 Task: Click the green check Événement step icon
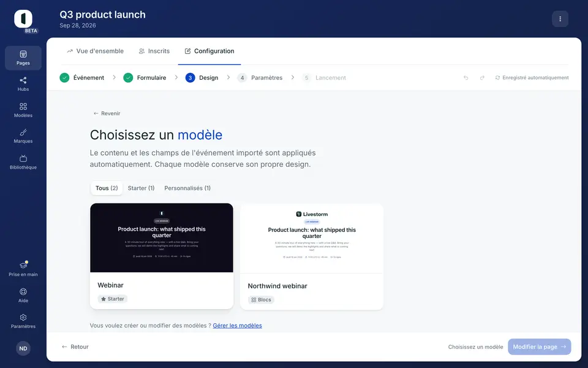coord(64,78)
